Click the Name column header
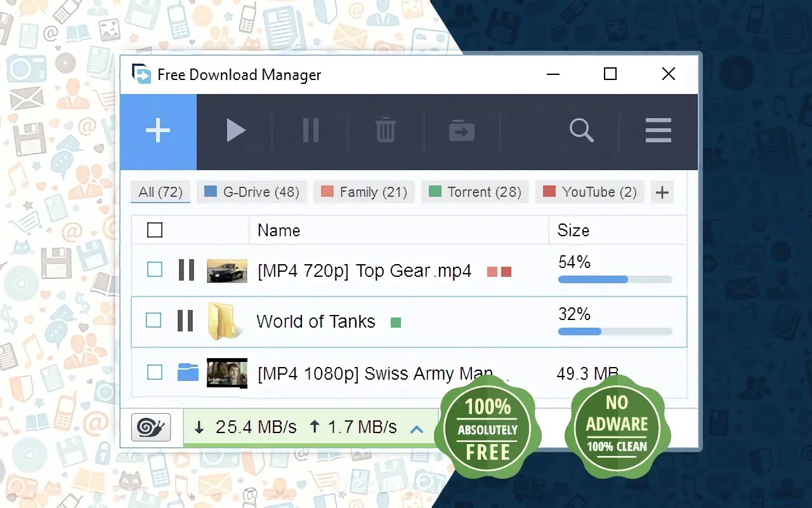This screenshot has width=812, height=508. coord(278,230)
